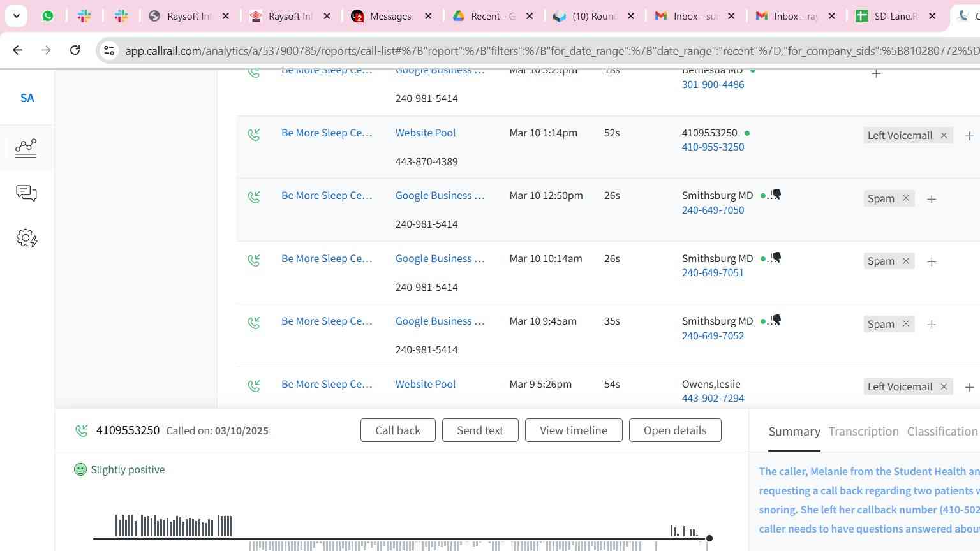Remove Spam tag on 240-649-7052 call
The image size is (980, 551).
[x=905, y=324]
